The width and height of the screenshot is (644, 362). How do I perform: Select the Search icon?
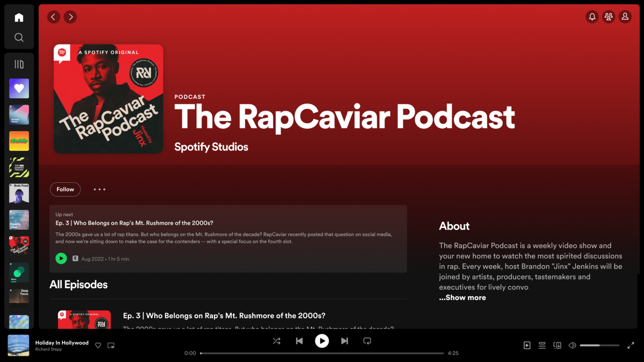tap(19, 37)
